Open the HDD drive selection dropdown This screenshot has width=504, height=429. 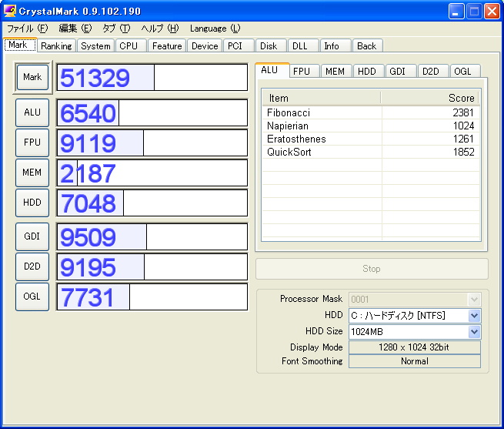tap(474, 316)
